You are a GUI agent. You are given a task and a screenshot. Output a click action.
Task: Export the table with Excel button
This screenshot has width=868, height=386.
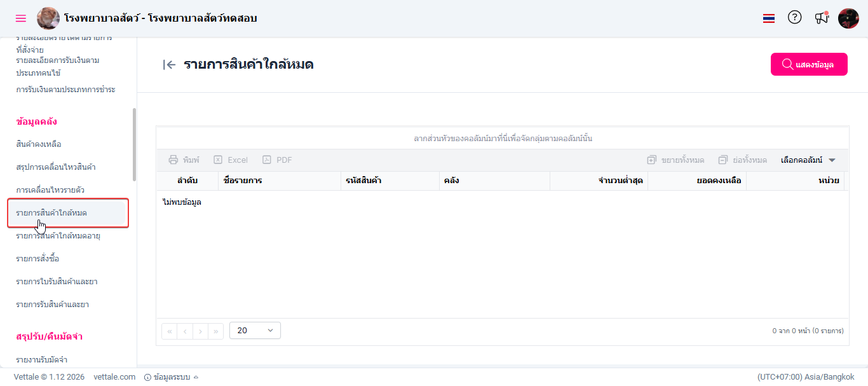coord(231,160)
